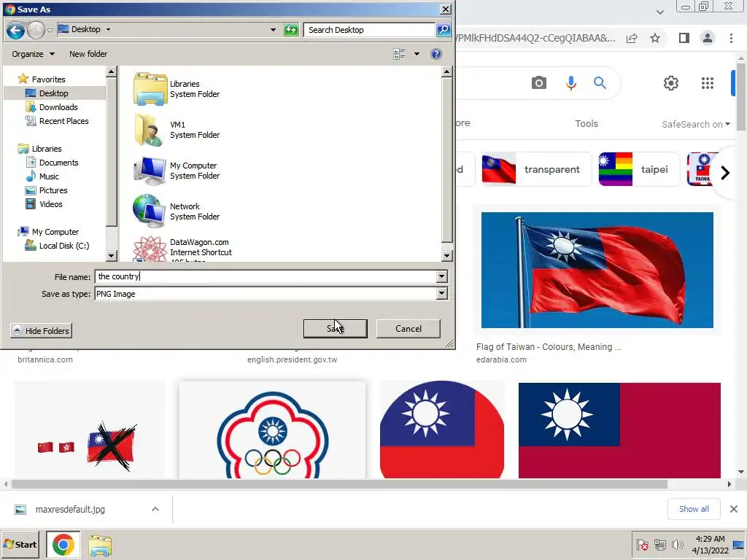Open the Chrome profile avatar
This screenshot has height=560, width=747.
[708, 38]
